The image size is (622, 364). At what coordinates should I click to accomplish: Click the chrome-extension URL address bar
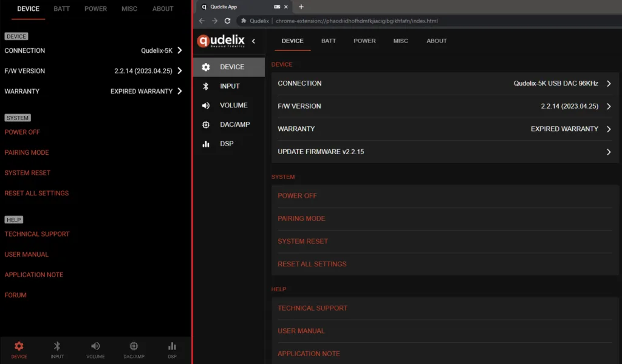coord(364,21)
